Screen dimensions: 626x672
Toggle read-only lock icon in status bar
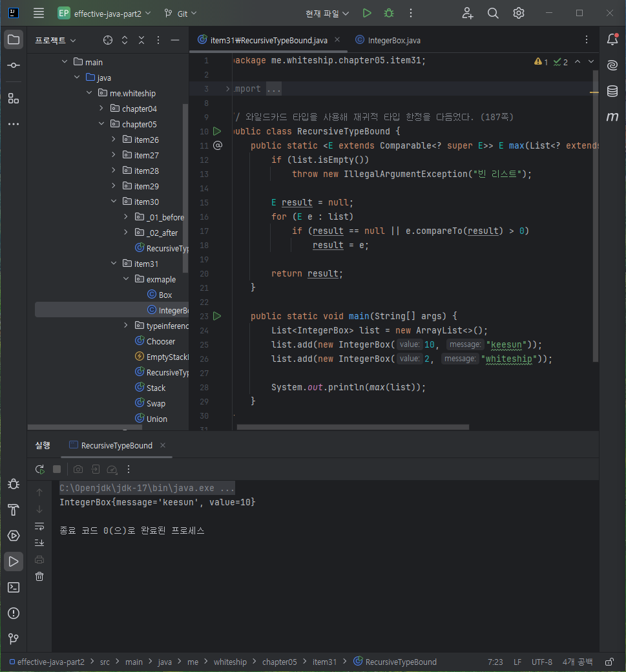609,662
